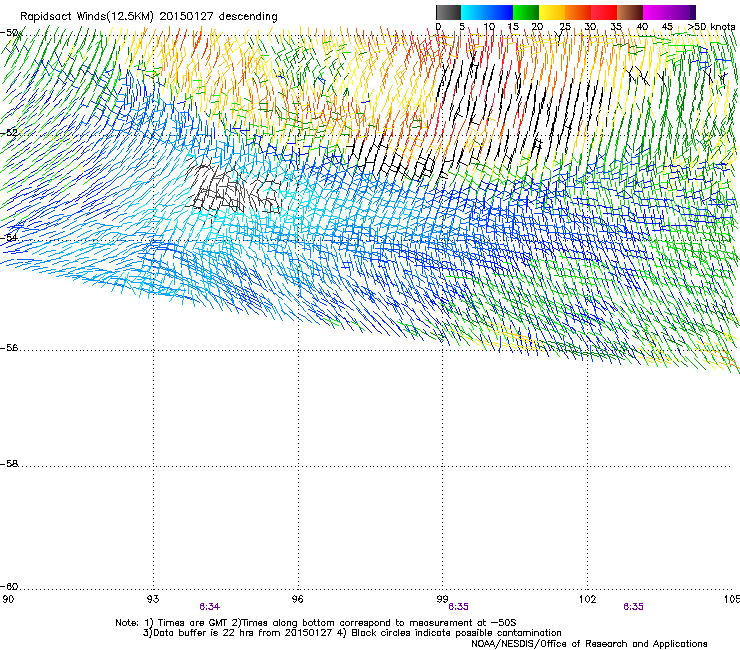Viewport: 740px width, 650px height.
Task: Click the '3)Data buffer is 22 hrs' note line
Action: 352,633
